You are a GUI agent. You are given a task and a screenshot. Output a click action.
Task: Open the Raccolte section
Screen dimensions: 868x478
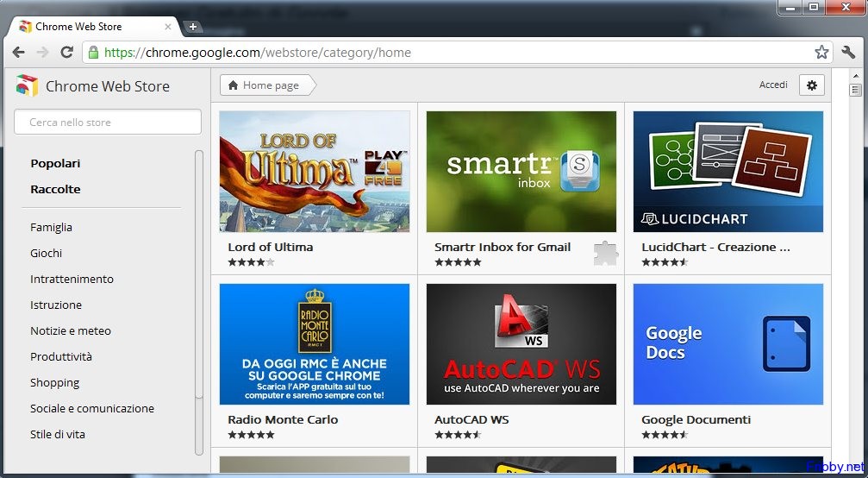coord(55,190)
